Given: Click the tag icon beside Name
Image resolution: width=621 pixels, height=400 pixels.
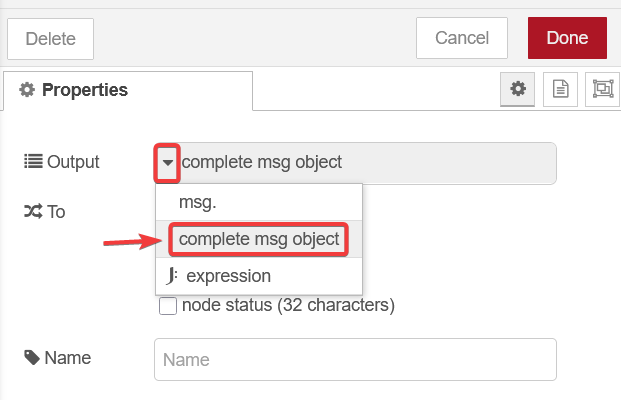Looking at the screenshot, I should click(32, 358).
